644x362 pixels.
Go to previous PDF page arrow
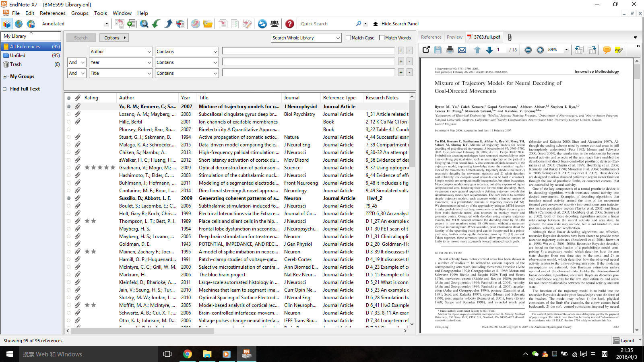coord(477,50)
